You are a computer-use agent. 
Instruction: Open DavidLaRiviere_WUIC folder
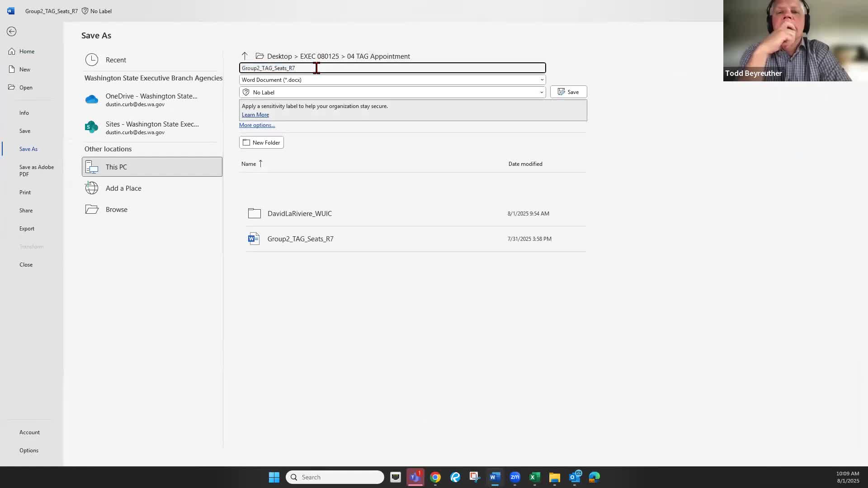point(299,213)
